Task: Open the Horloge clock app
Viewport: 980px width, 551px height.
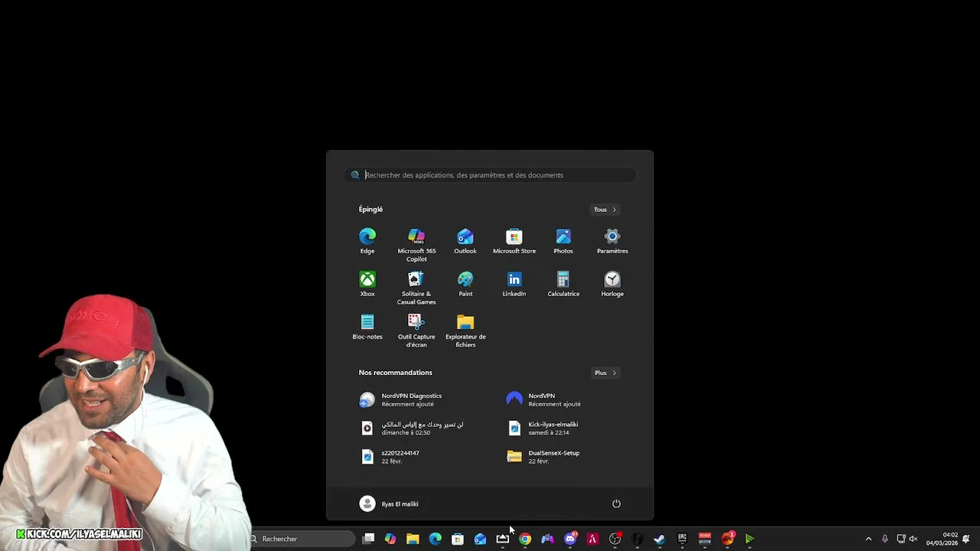Action: click(x=612, y=283)
